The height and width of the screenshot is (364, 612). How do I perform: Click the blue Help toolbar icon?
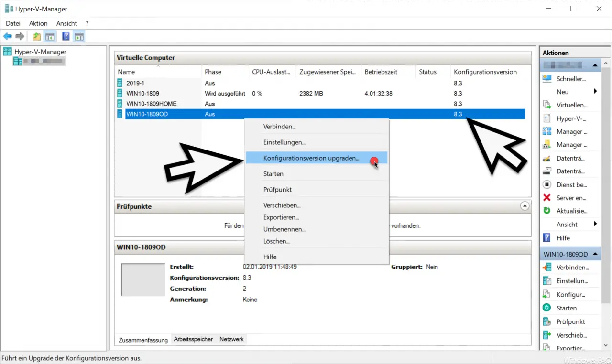(x=66, y=36)
